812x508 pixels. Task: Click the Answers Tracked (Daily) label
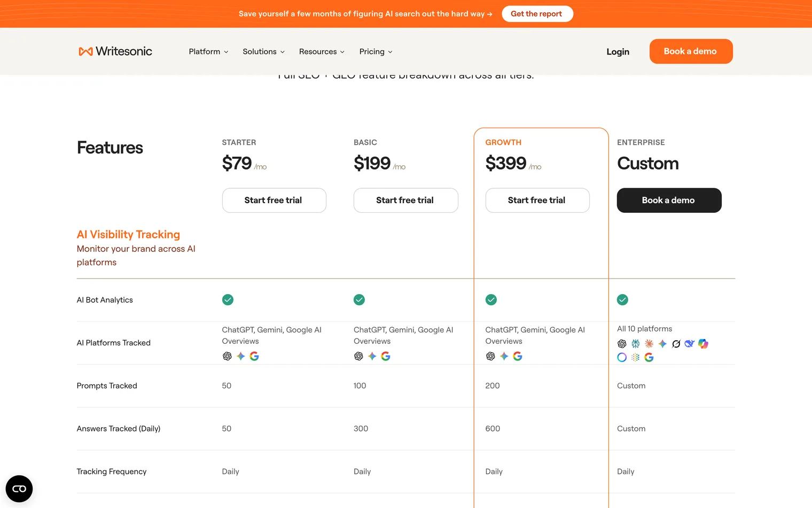119,429
